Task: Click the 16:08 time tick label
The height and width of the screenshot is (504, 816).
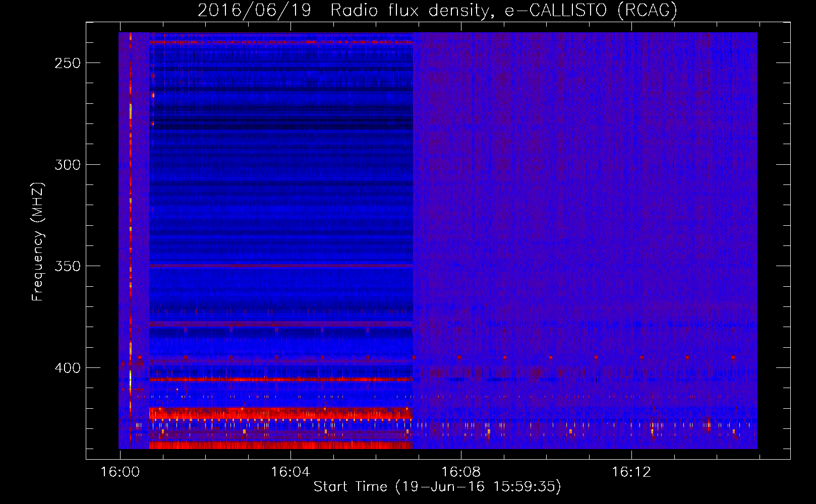Action: [x=460, y=472]
